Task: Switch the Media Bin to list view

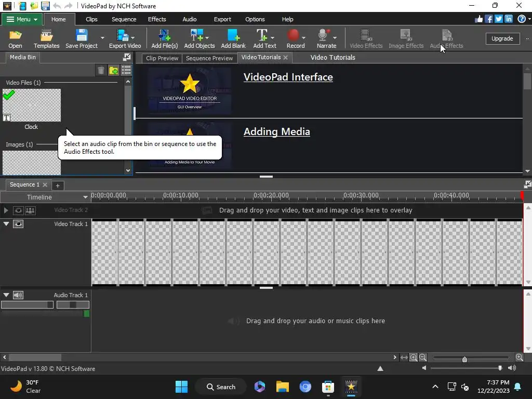Action: point(126,70)
